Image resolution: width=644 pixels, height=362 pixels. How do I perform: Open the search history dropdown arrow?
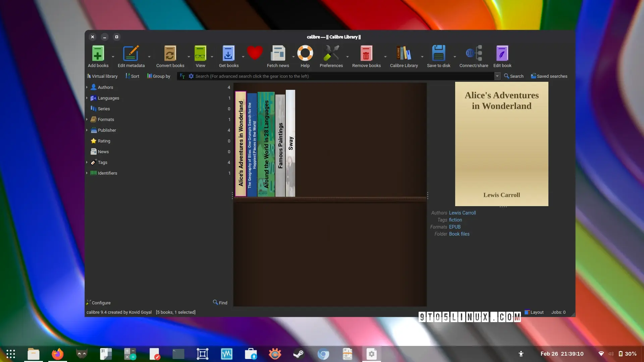click(497, 76)
